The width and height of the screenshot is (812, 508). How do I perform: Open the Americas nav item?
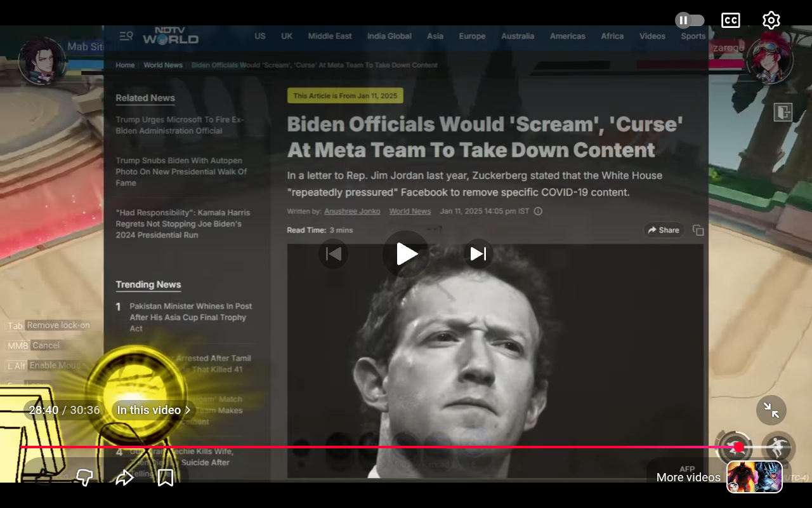click(568, 36)
